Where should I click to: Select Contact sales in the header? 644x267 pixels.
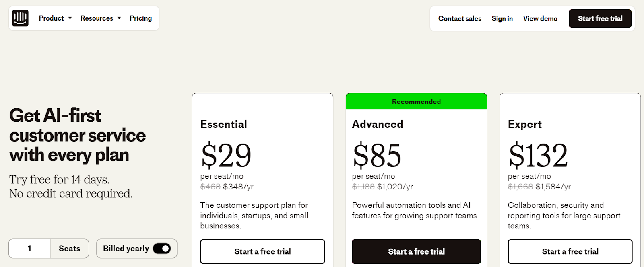pos(459,18)
